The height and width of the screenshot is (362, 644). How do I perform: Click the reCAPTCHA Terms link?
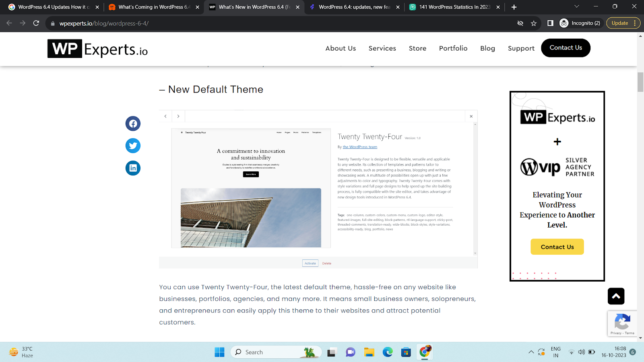point(630,333)
